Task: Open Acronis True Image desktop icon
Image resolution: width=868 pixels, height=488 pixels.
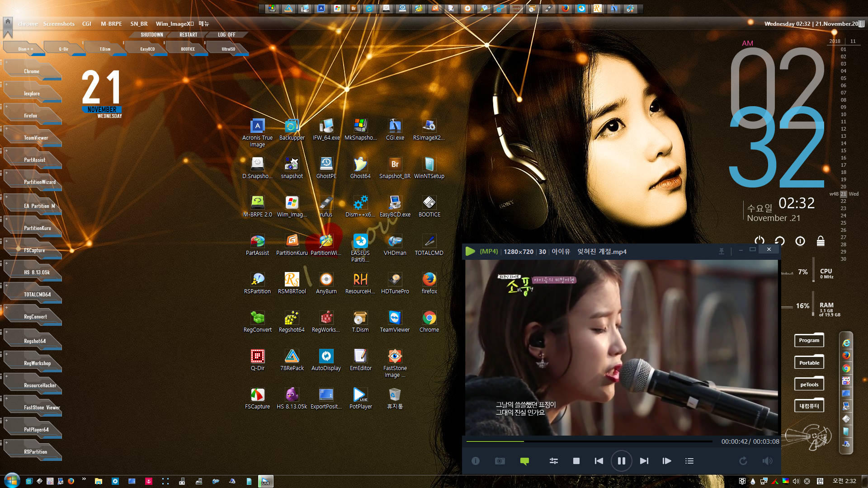Action: point(257,133)
